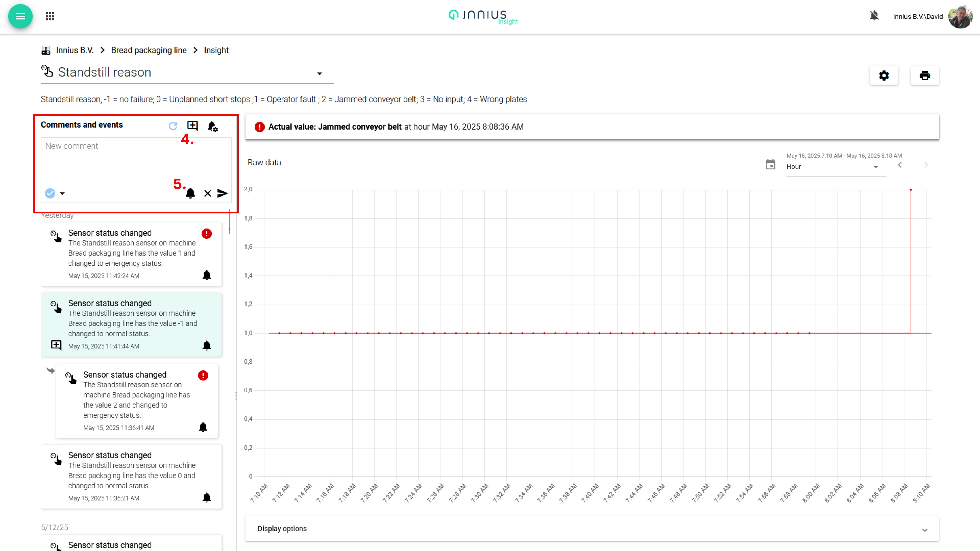This screenshot has width=980, height=551.
Task: Cancel the new comment with X
Action: point(207,193)
